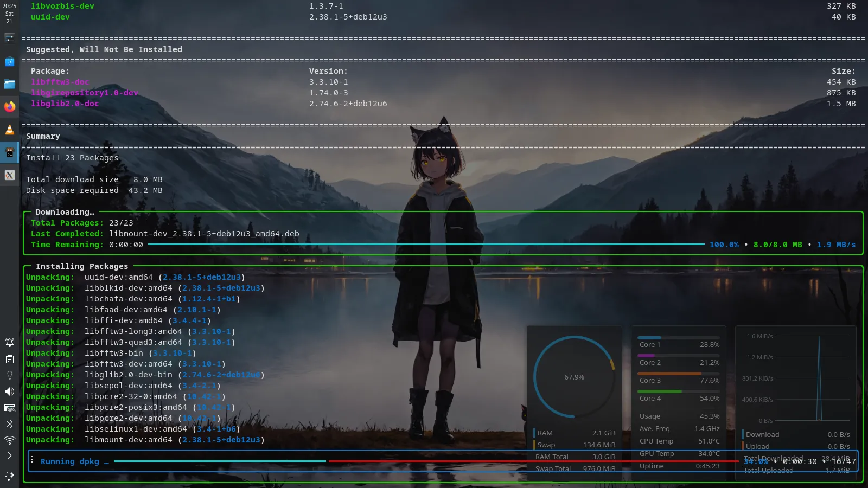
Task: Click 'libgirepository1.0-dev' suggested package name
Action: coord(84,93)
